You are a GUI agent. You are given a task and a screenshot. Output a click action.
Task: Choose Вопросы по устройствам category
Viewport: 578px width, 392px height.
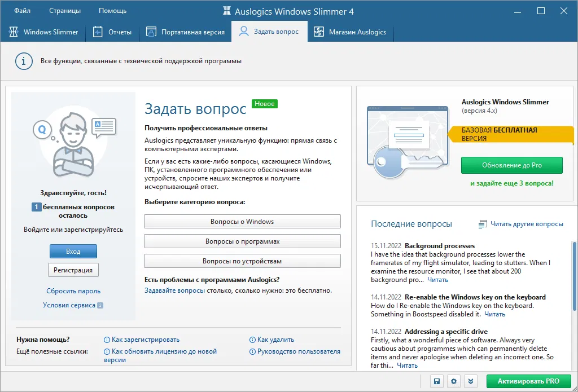242,261
